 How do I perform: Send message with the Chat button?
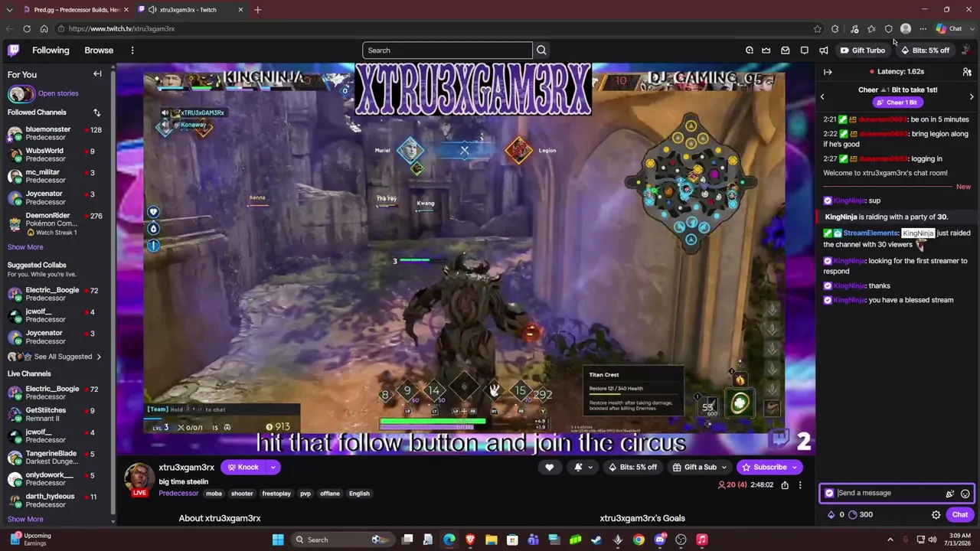point(959,514)
